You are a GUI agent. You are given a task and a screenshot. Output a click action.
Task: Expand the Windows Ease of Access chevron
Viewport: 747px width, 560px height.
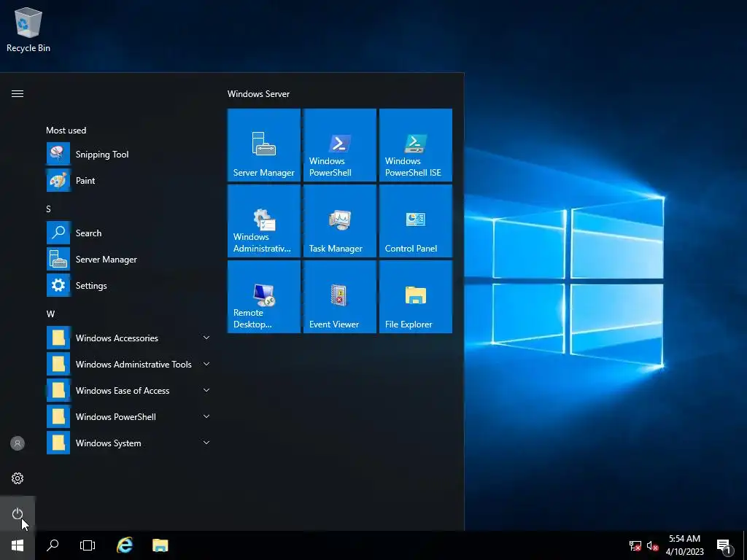pos(206,390)
